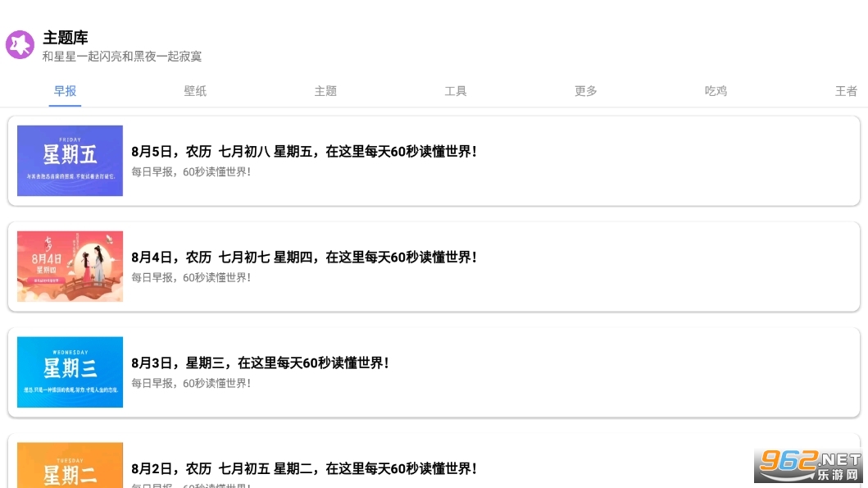
Task: Click the subtitle under 8月5日 headline
Action: tap(191, 171)
